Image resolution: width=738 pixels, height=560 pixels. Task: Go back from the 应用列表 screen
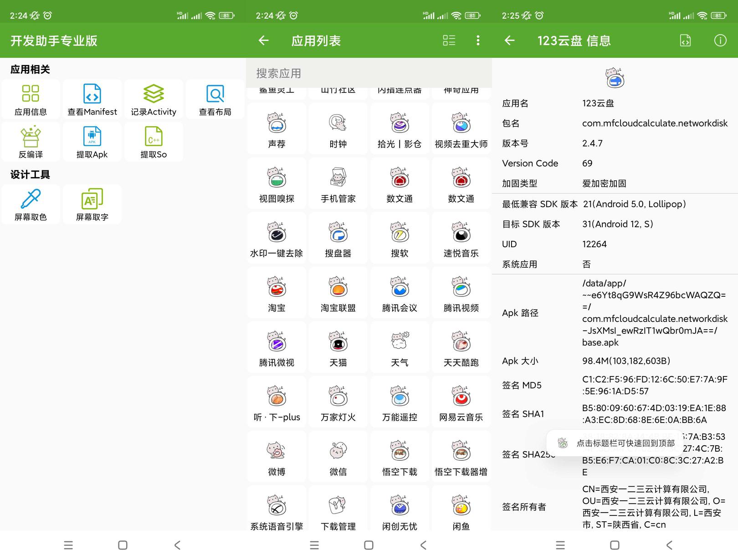click(264, 41)
